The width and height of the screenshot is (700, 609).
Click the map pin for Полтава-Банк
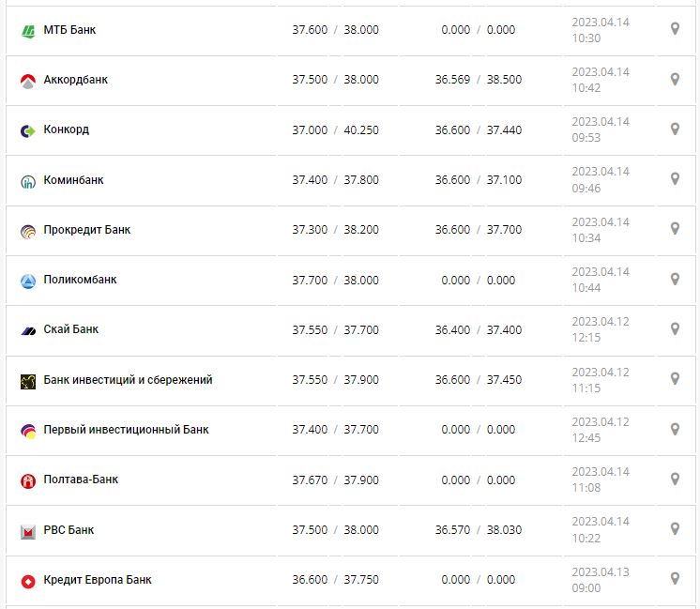pyautogui.click(x=675, y=480)
